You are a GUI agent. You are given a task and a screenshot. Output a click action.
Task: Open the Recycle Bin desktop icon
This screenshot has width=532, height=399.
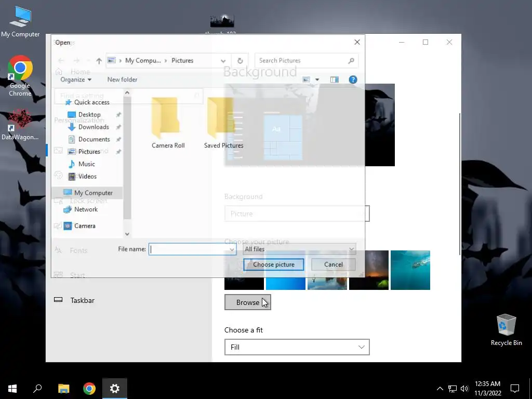click(506, 330)
